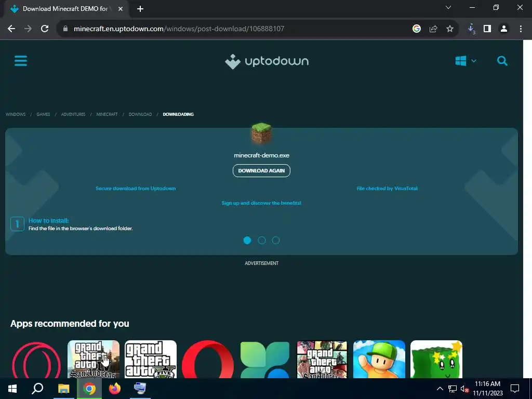Viewport: 532px width, 399px height.
Task: Share this page icon
Action: point(433,29)
